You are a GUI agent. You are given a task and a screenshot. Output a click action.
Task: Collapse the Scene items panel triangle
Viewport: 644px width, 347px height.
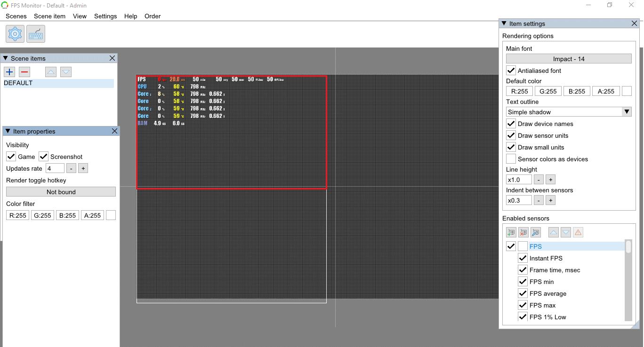click(6, 58)
